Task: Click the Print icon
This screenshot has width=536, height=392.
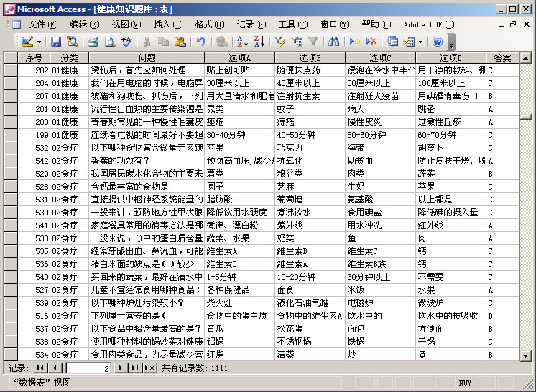Action: (93, 42)
